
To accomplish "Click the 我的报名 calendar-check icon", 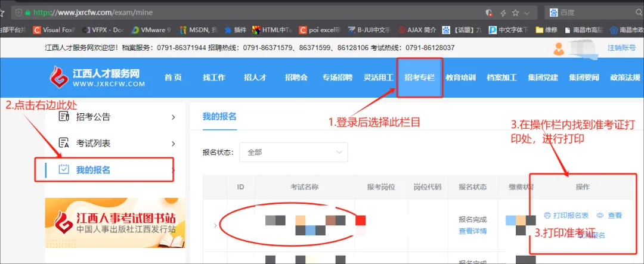I will pos(64,170).
